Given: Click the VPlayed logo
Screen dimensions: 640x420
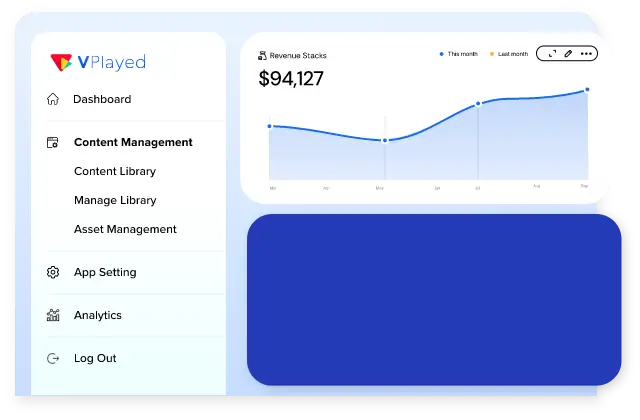Looking at the screenshot, I should pos(98,62).
